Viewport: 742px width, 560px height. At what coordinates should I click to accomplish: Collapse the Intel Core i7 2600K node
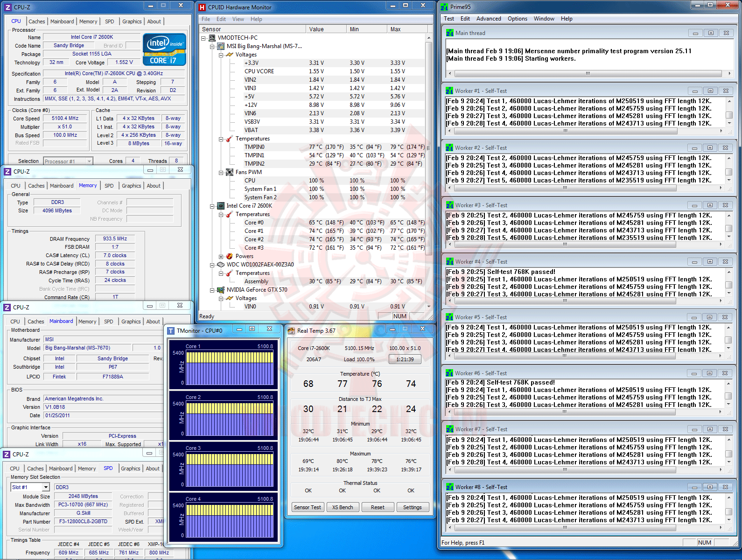coord(212,206)
